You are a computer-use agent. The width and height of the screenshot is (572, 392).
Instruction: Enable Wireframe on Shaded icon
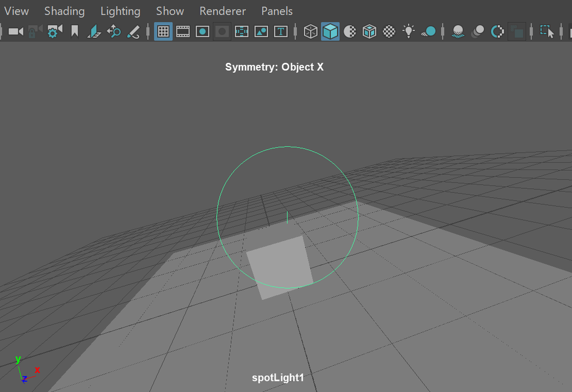click(369, 32)
